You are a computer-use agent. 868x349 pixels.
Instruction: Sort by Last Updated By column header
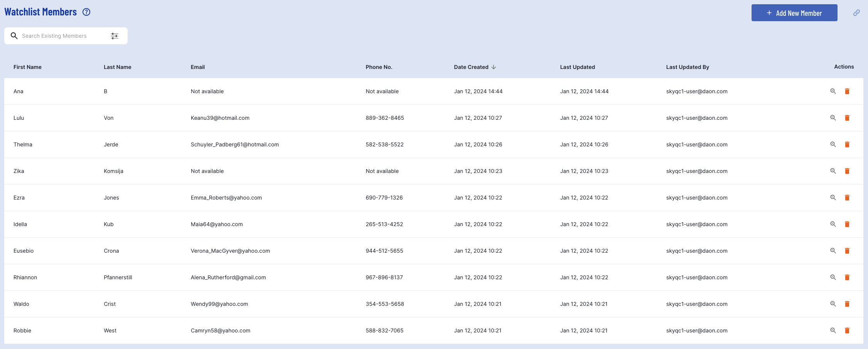click(688, 67)
